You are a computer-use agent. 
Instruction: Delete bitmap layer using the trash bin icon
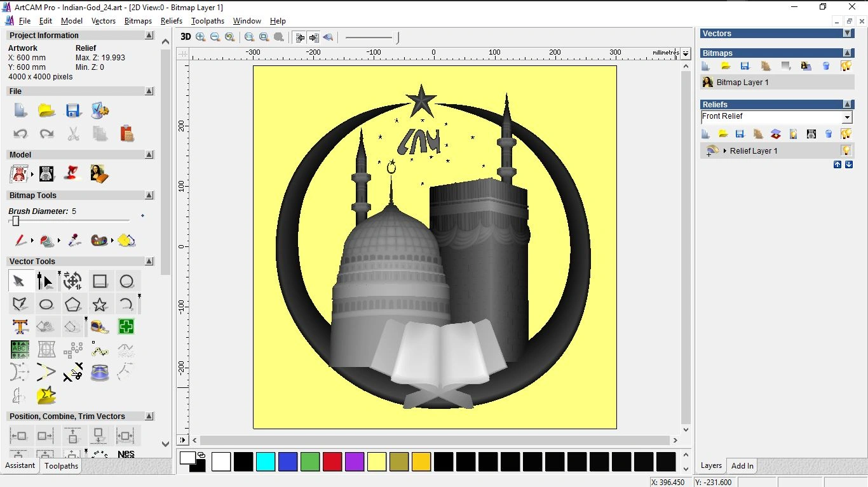point(826,66)
